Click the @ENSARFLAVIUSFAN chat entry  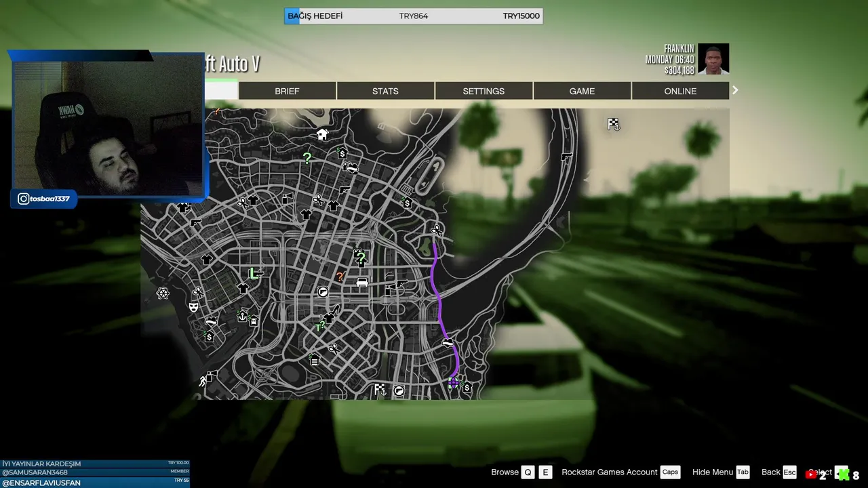pyautogui.click(x=95, y=483)
